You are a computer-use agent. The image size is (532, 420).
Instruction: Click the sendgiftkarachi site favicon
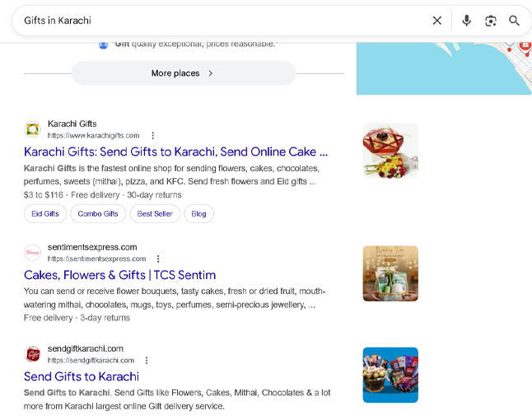point(32,354)
